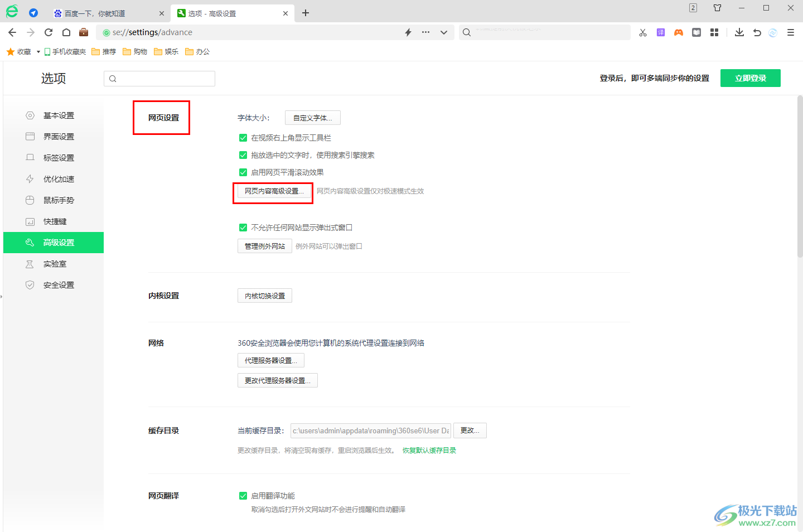The image size is (803, 532).
Task: Open 网页内容高级设置 button
Action: [274, 191]
